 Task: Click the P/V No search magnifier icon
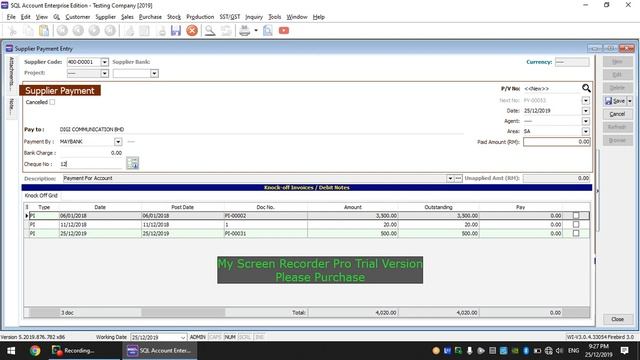pos(586,88)
